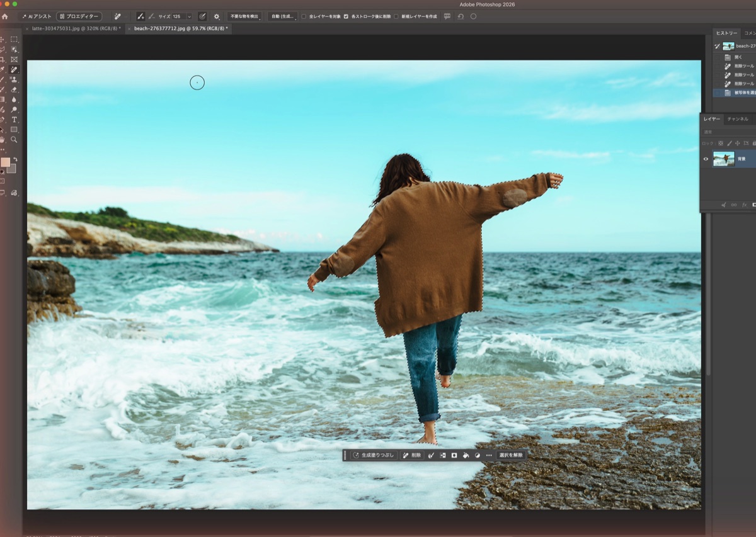Change screen mode at the toolbar bottom

[3, 193]
